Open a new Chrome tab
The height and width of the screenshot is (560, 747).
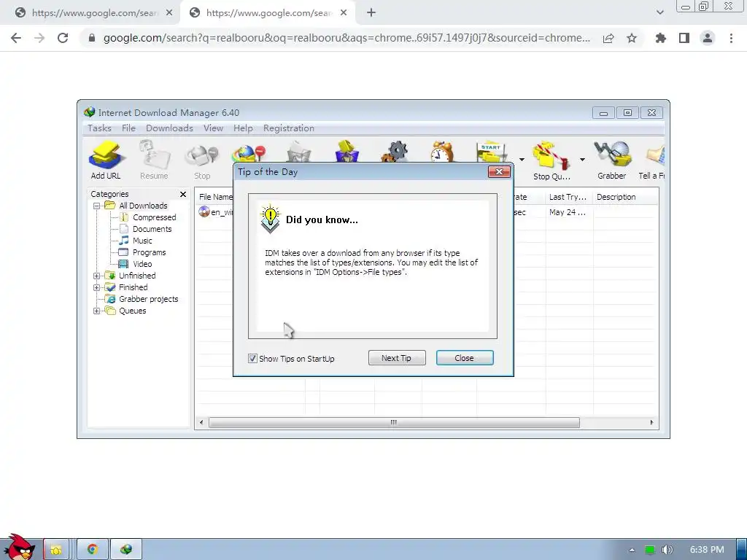pos(371,13)
